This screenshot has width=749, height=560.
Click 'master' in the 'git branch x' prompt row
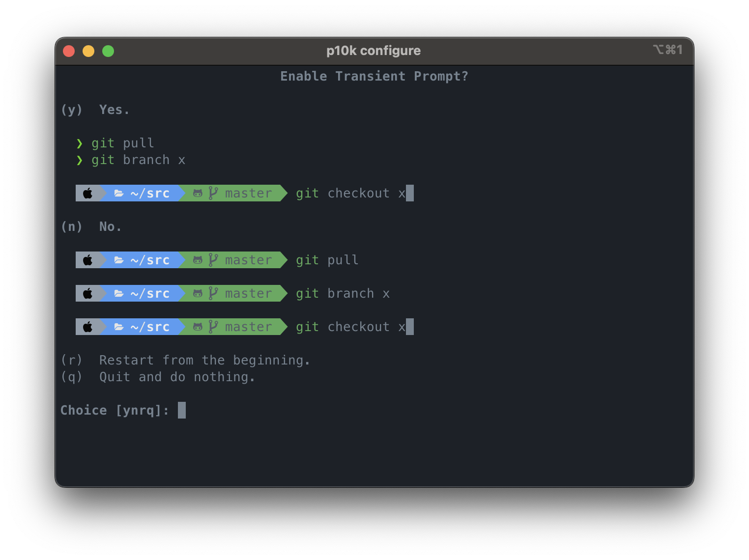[x=249, y=294]
